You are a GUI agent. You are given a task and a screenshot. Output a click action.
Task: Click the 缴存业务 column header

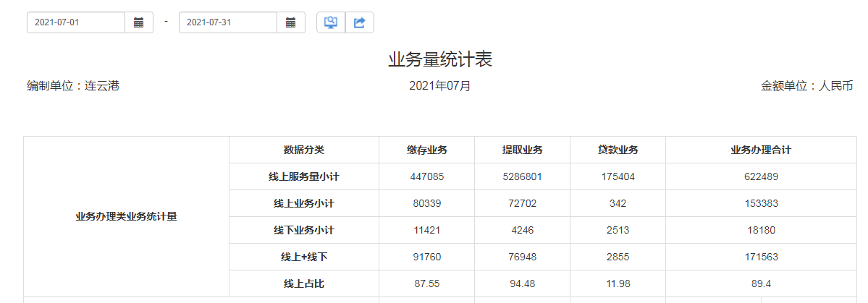[x=427, y=150]
